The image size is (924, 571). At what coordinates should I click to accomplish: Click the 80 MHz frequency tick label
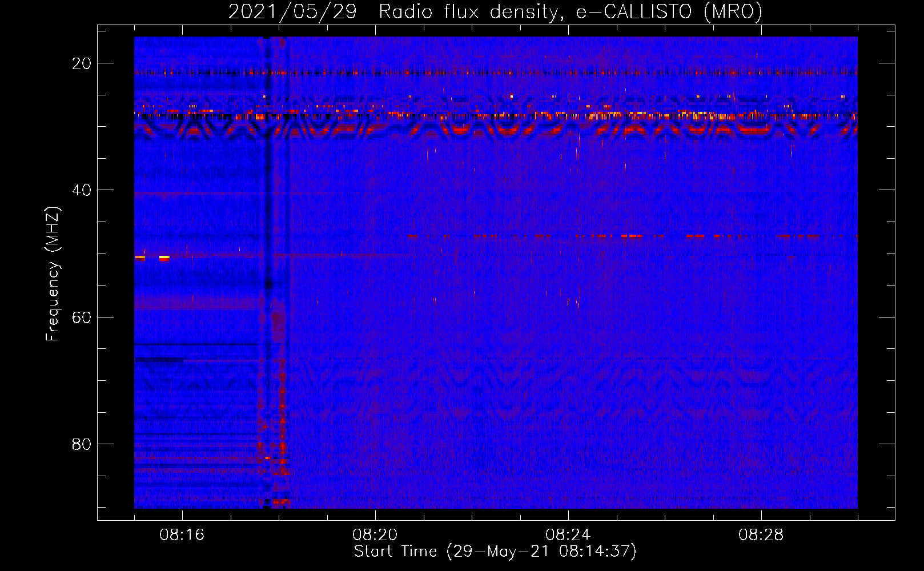82,444
